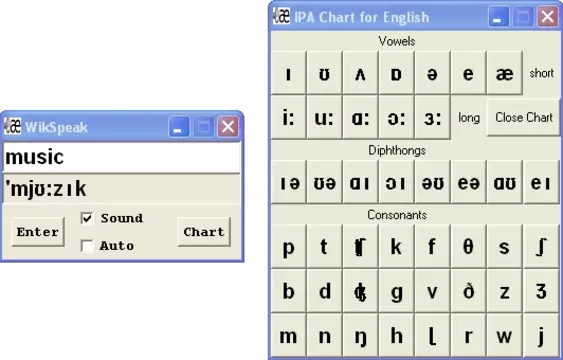Click the schwa ə vowel key

coord(432,73)
